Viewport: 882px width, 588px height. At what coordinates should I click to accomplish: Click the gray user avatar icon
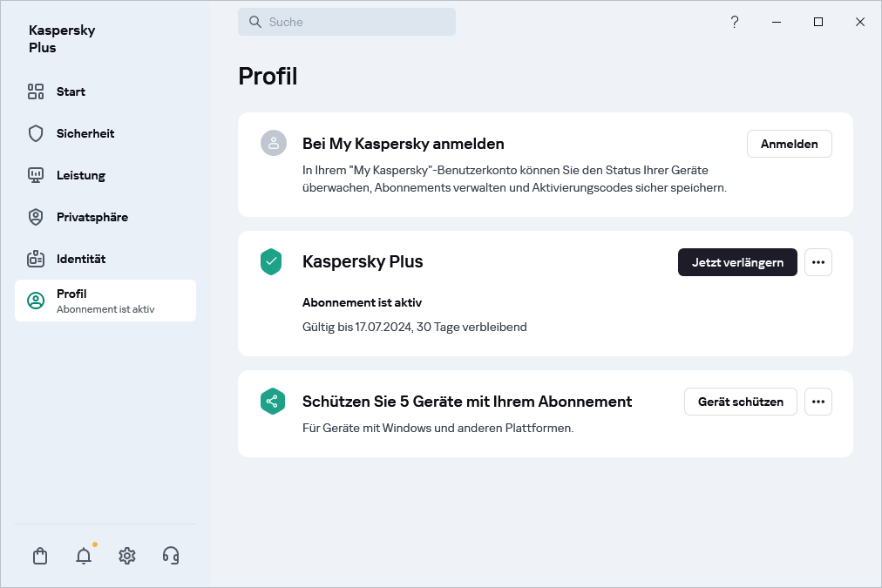pyautogui.click(x=274, y=144)
